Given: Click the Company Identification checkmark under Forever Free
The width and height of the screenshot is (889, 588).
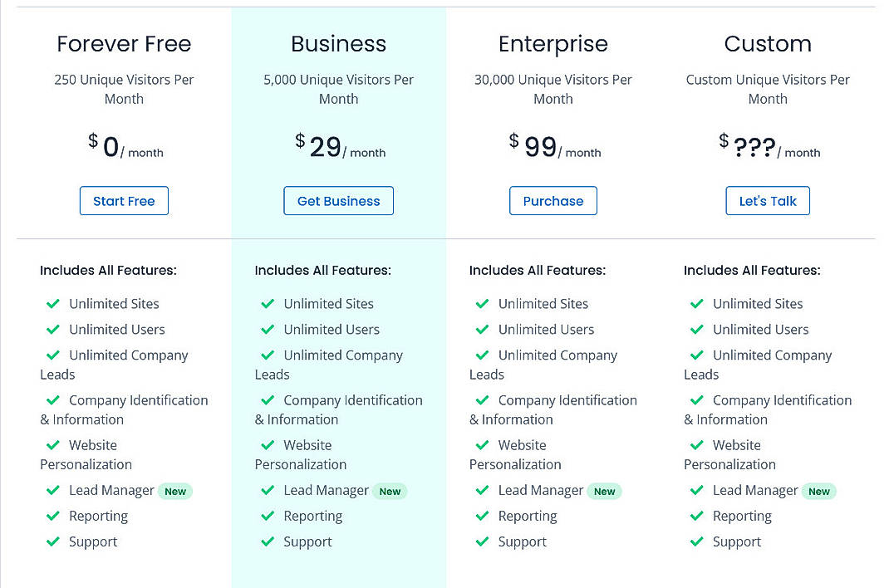Looking at the screenshot, I should pos(53,400).
